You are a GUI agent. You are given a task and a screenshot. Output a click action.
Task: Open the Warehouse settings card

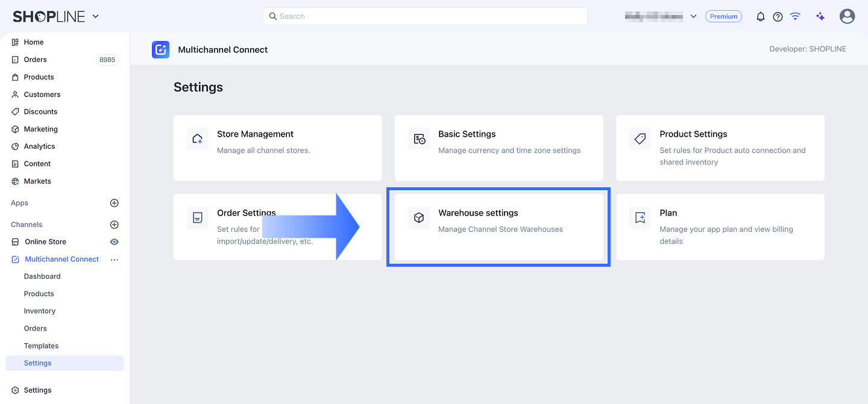point(499,227)
